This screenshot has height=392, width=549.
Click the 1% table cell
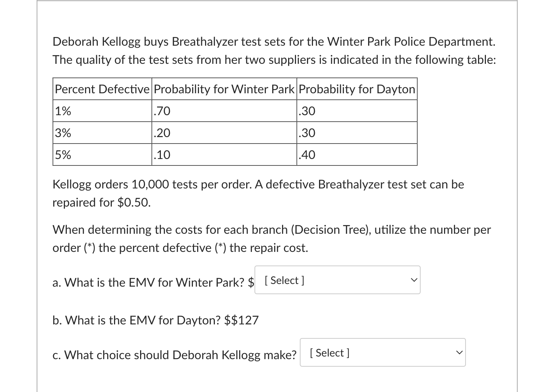63,110
